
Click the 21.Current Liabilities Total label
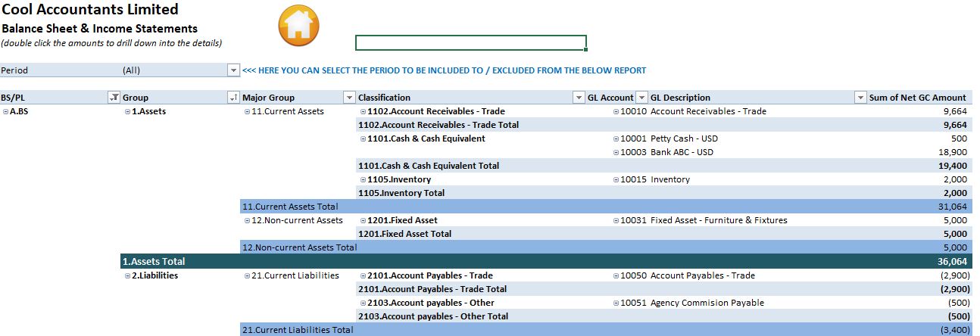click(x=298, y=330)
